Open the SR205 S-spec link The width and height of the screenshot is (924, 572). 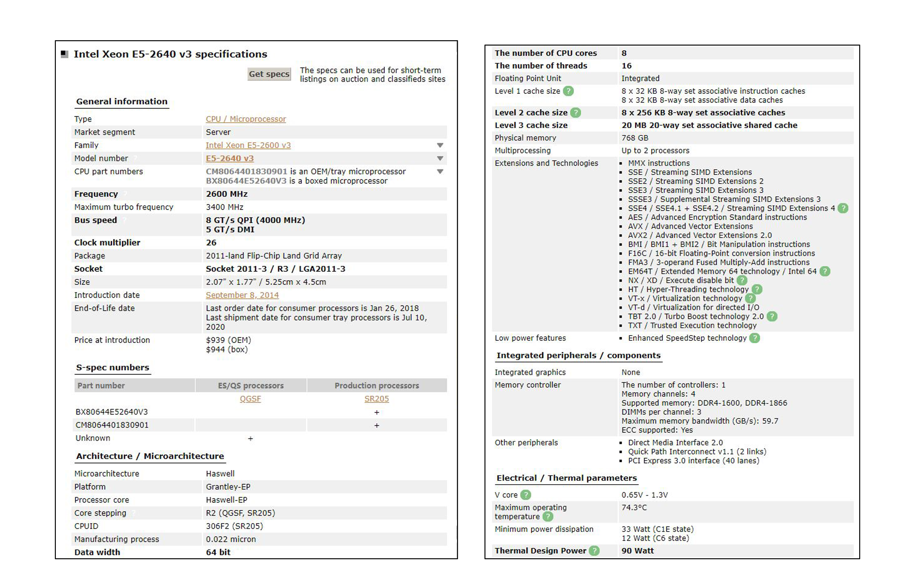pos(376,399)
